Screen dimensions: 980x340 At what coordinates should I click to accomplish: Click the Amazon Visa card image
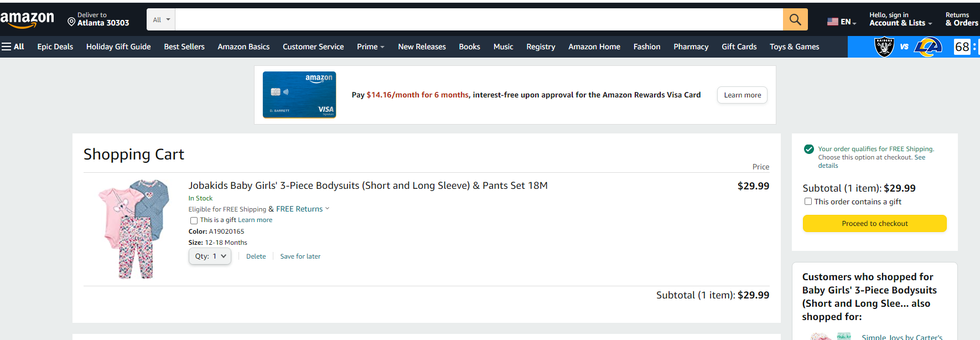(299, 95)
